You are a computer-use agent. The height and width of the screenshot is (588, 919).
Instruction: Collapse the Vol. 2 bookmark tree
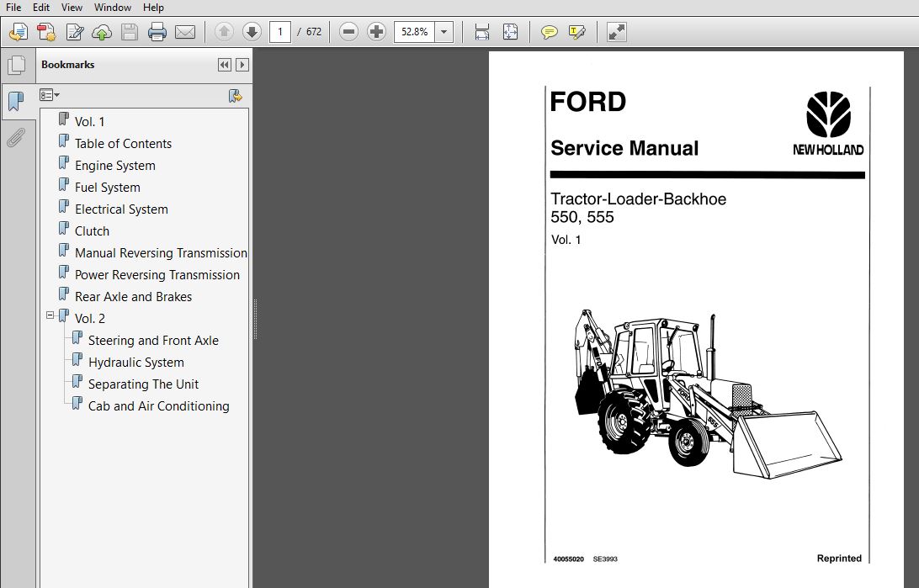click(50, 315)
